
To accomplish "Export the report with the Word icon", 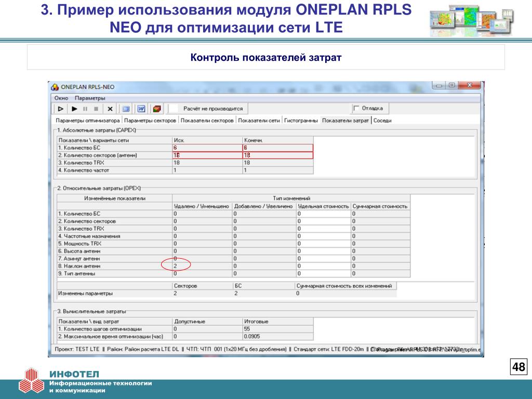I will point(141,109).
